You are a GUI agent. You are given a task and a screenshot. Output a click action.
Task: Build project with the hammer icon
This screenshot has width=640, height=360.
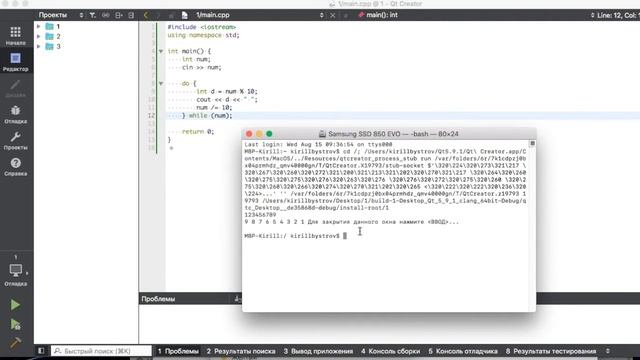click(x=15, y=342)
